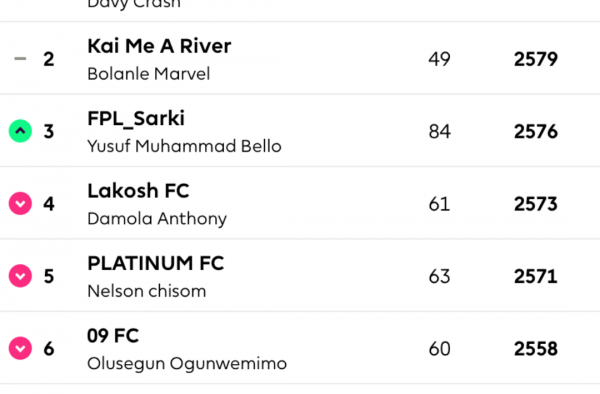The image size is (600, 394).
Task: Open the FPL_Sarki team page
Action: tap(136, 119)
